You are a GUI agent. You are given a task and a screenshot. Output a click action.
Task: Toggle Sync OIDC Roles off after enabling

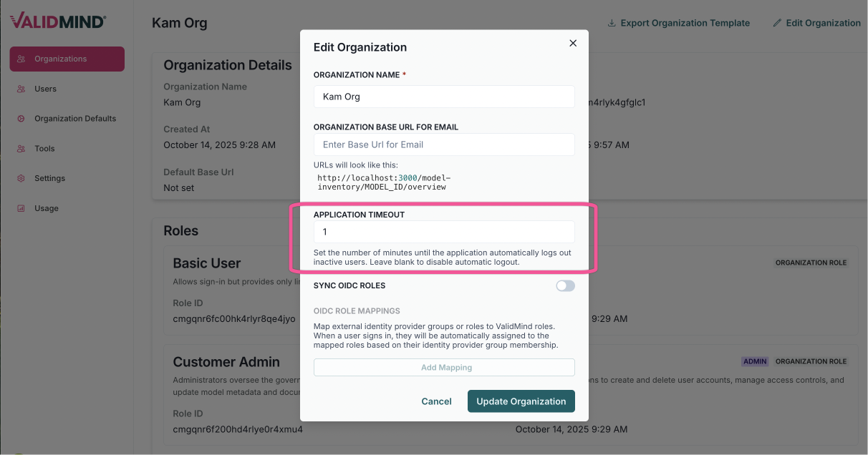pyautogui.click(x=565, y=285)
